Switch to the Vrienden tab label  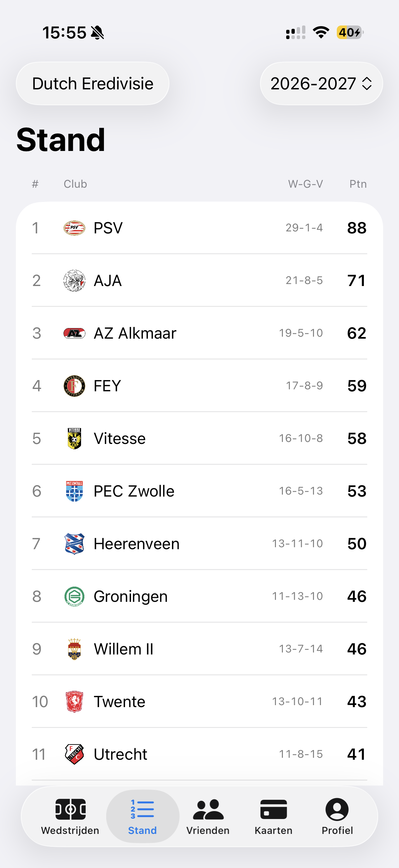208,830
